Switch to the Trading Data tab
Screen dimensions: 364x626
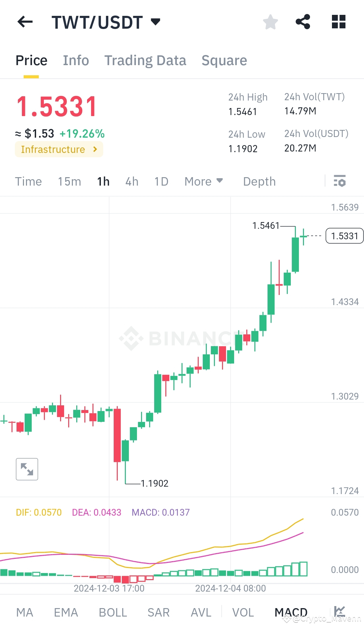[x=145, y=60]
